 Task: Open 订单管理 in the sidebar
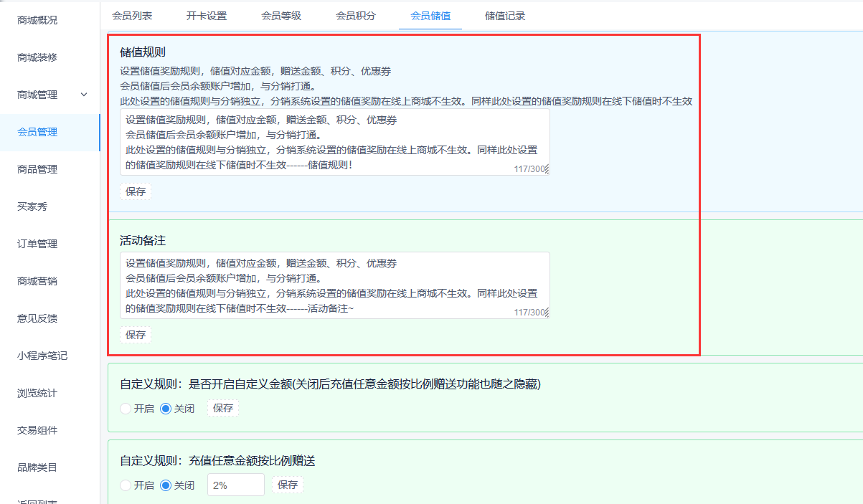37,244
